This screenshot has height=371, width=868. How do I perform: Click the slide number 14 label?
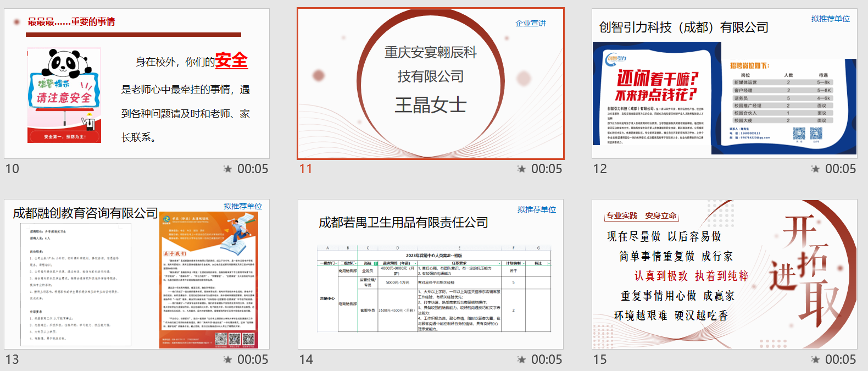[306, 359]
